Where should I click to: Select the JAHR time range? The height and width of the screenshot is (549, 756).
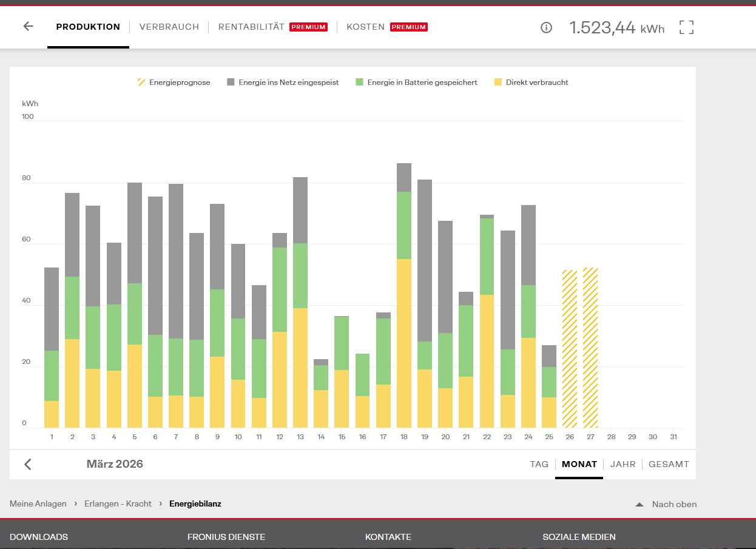click(x=623, y=464)
